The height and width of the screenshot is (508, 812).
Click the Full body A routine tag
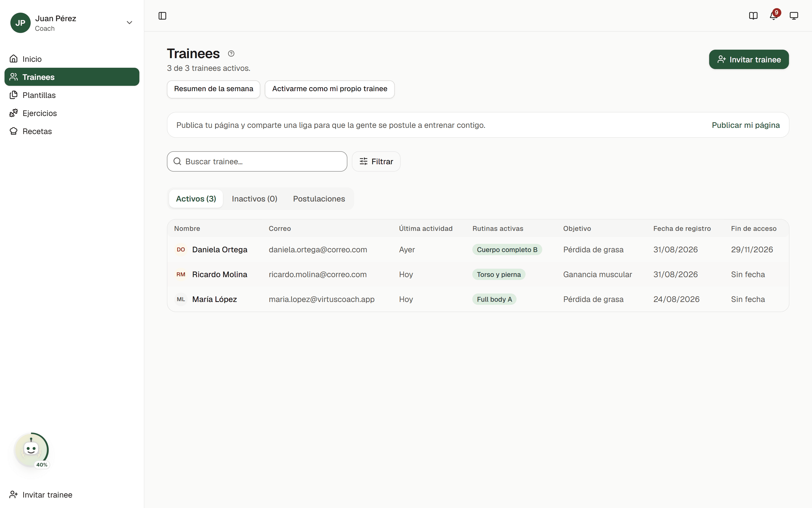(x=494, y=299)
